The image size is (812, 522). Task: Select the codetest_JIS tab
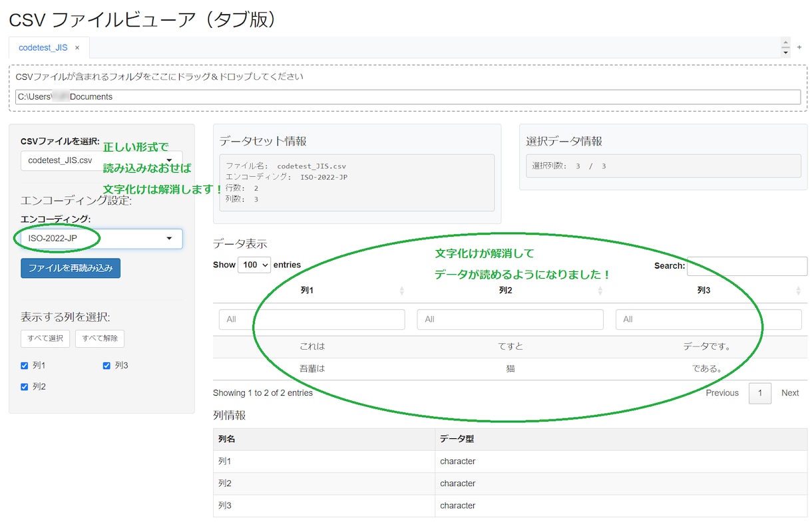click(x=43, y=48)
